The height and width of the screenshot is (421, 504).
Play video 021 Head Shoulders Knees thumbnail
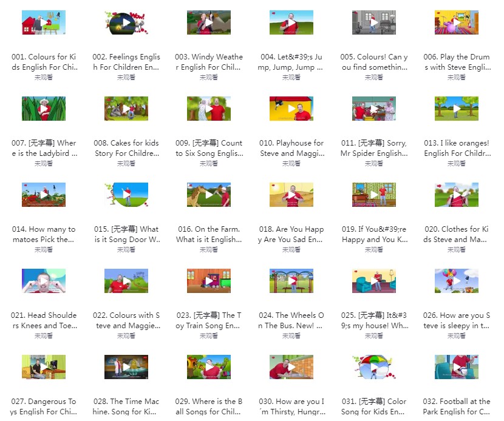coord(44,281)
